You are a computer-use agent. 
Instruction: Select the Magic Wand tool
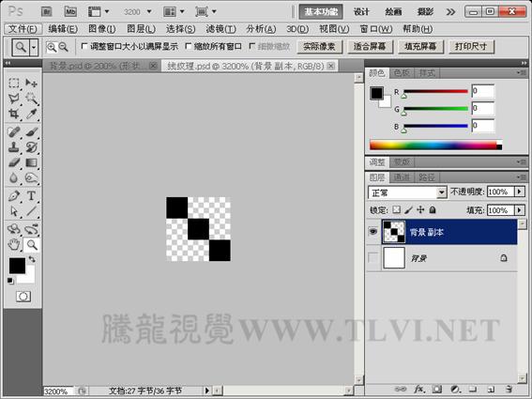(31, 99)
